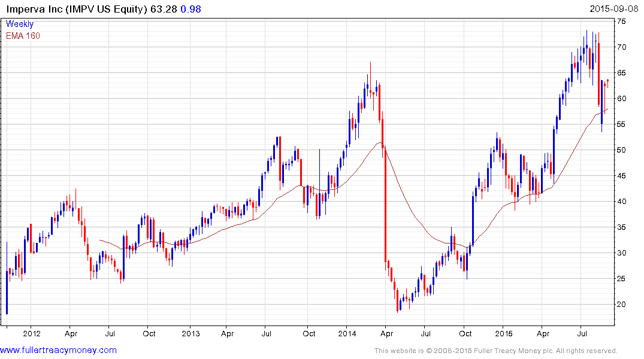Select the Weekly interval label

[x=20, y=24]
